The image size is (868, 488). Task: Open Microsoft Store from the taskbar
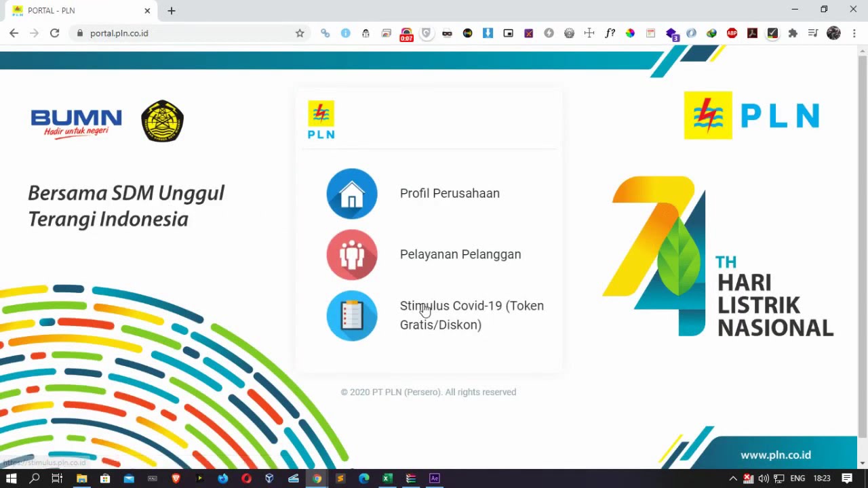point(105,479)
